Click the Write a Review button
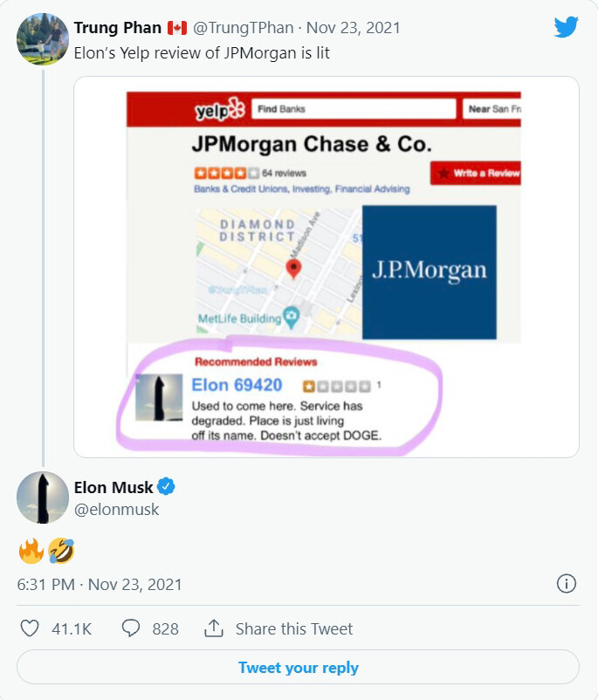 [x=476, y=173]
